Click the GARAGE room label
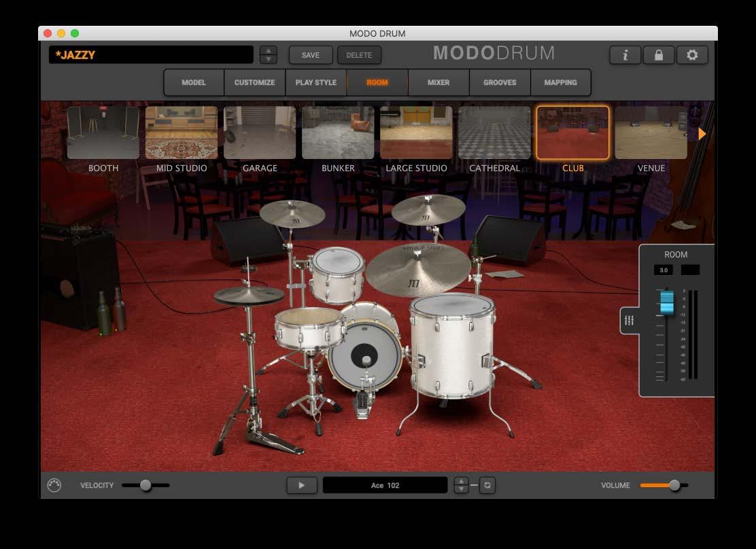 [260, 169]
